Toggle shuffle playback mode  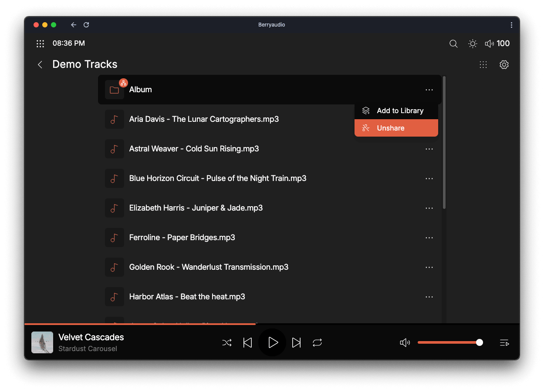click(x=227, y=343)
